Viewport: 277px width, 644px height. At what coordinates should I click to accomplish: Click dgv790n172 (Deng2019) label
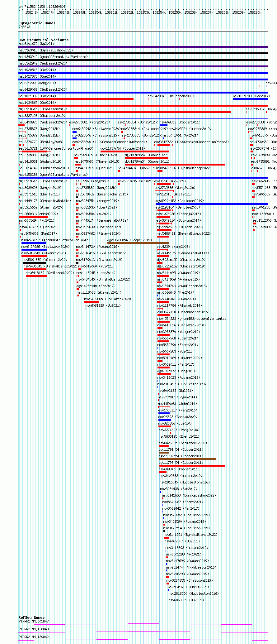177,371
